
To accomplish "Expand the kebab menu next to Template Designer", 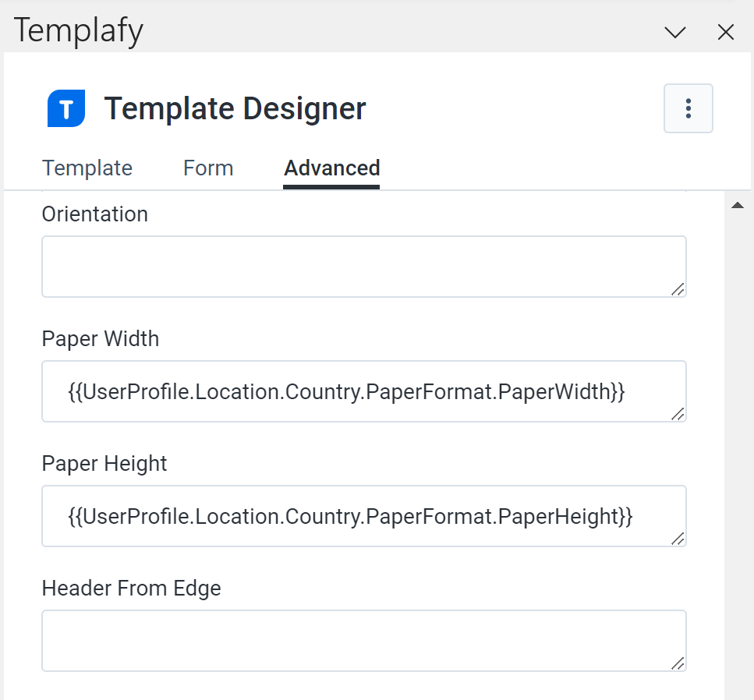I will point(689,108).
